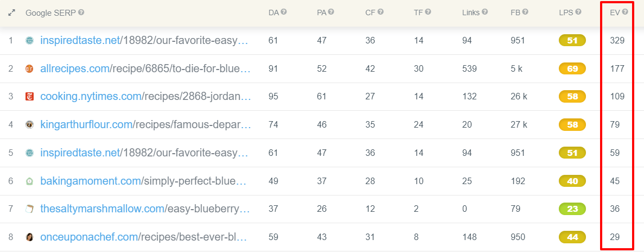Open the bakingamoment.com result link
The height and width of the screenshot is (252, 644).
coord(143,181)
